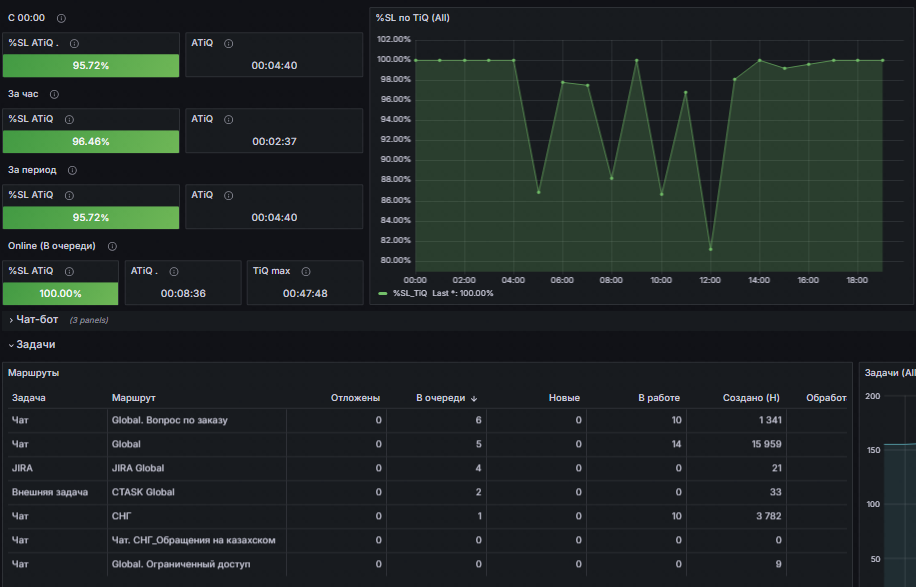Click info icon on 'ATiQ .' Online panel

coord(174,271)
